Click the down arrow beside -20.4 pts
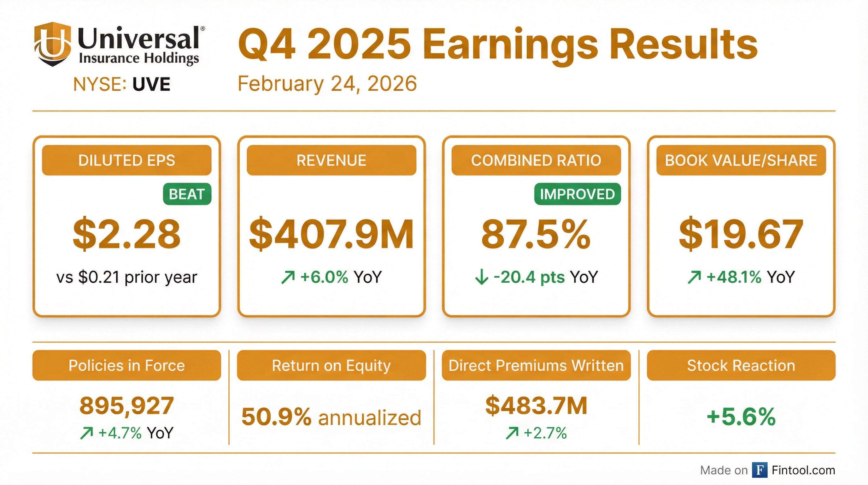Image resolution: width=868 pixels, height=485 pixels. 482,278
